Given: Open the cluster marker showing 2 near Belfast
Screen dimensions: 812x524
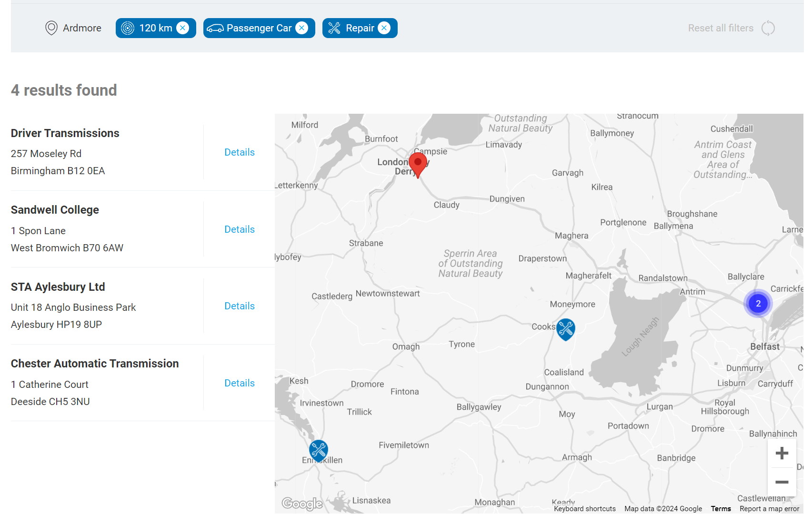Looking at the screenshot, I should 758,303.
